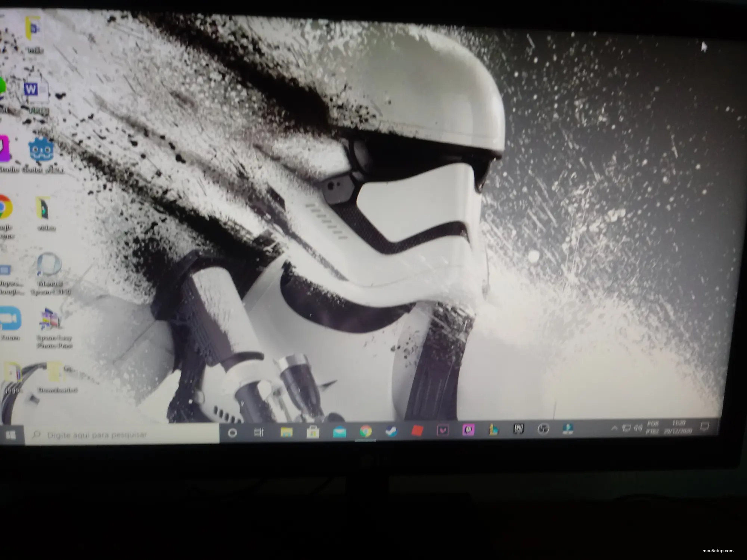Select the Epson manual desktop shortcut
The image size is (747, 560).
click(50, 274)
